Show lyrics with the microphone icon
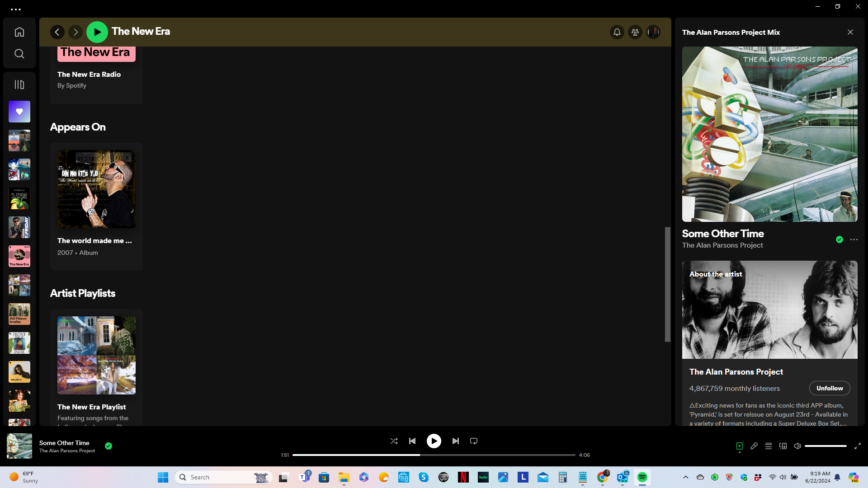868x488 pixels. tap(754, 446)
